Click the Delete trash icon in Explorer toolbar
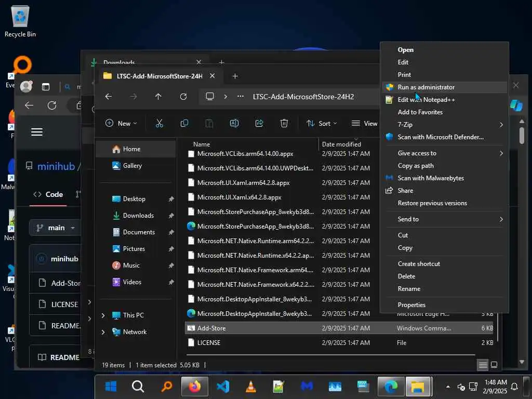The image size is (532, 399). click(x=284, y=124)
